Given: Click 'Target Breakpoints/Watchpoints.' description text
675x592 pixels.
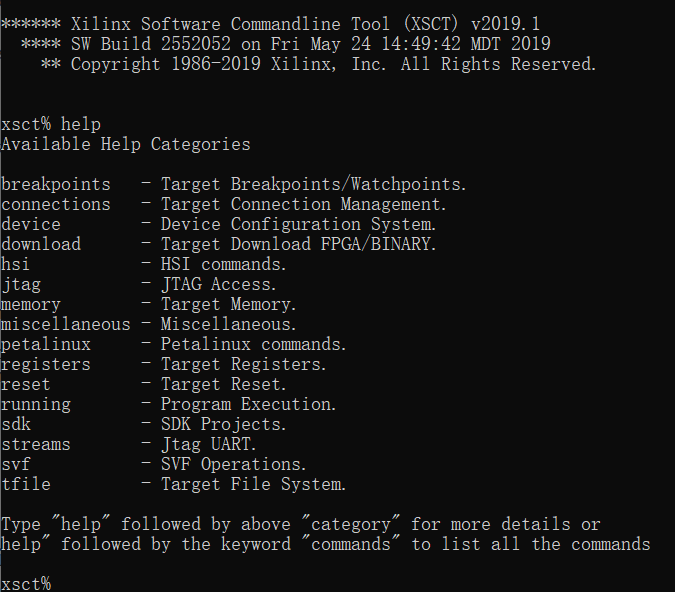Looking at the screenshot, I should [314, 185].
